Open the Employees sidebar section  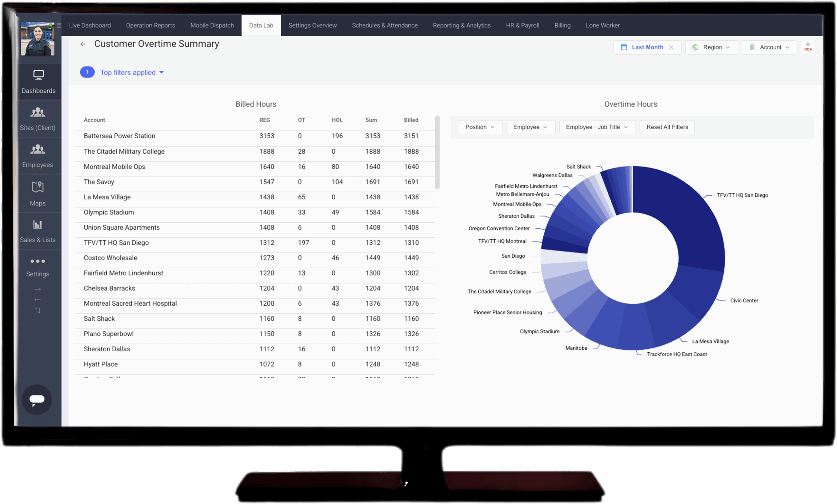coord(38,156)
